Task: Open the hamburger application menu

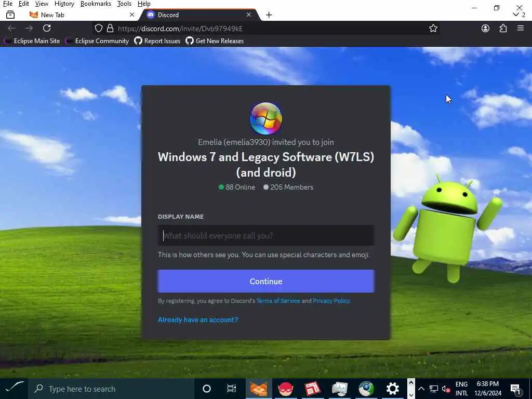Action: 521,28
